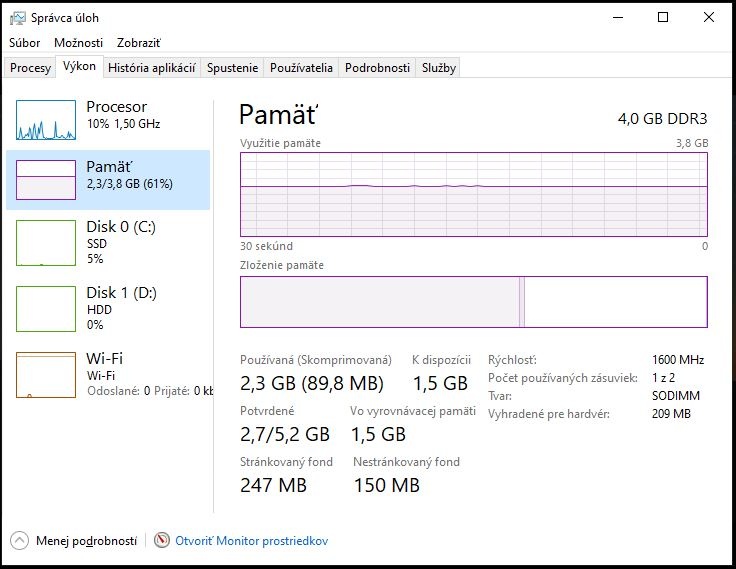Switch to the História aplikácií tab
The image size is (736, 569).
(x=150, y=68)
